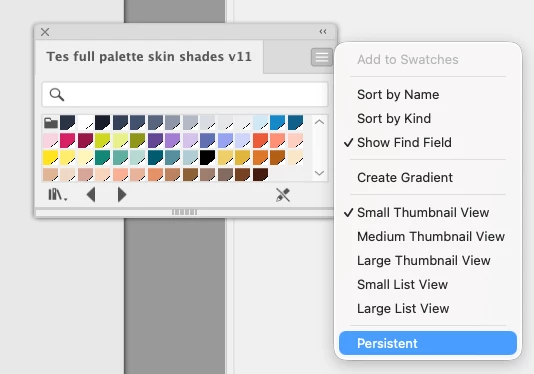This screenshot has width=534, height=374.
Task: Choose Sort by Kind
Action: tap(394, 119)
